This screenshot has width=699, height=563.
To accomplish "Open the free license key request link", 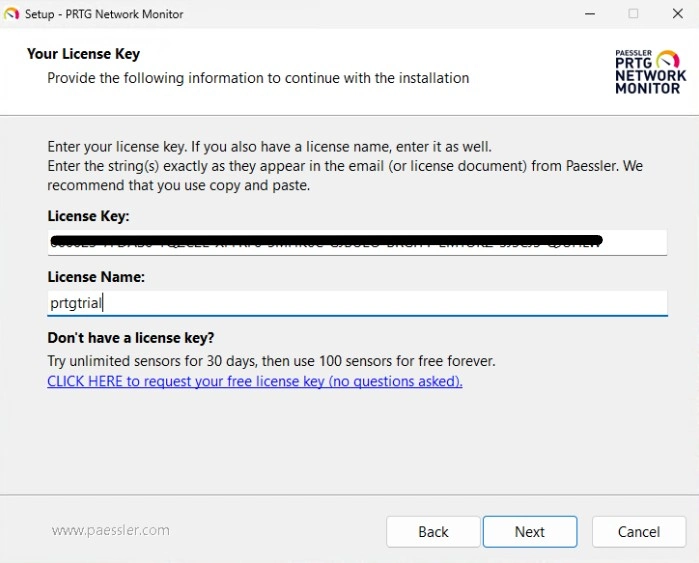I will coord(254,381).
